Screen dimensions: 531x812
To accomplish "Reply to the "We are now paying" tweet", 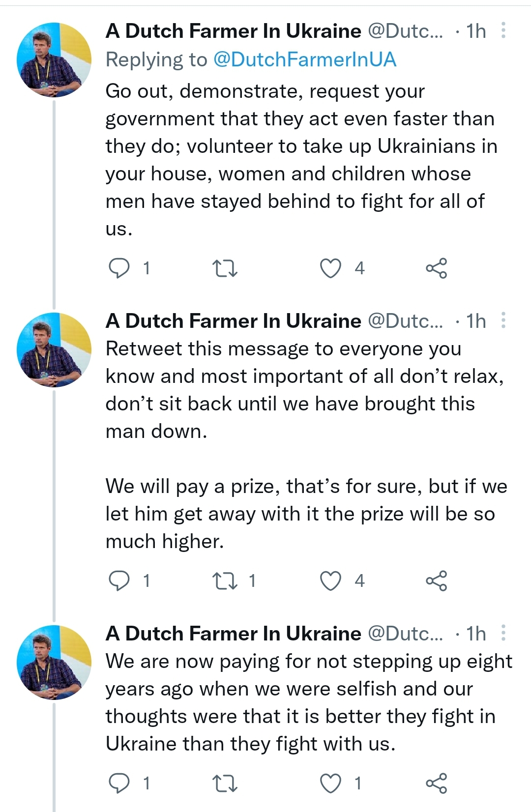I will [118, 783].
